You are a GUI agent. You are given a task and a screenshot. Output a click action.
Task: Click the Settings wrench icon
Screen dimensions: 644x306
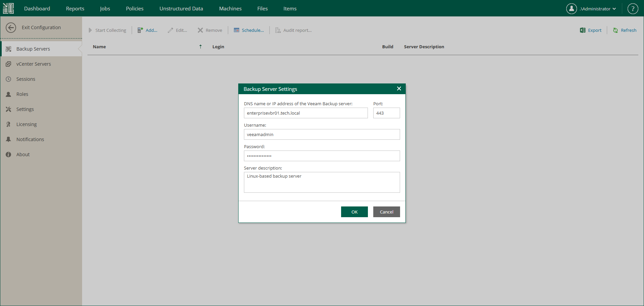click(x=8, y=109)
